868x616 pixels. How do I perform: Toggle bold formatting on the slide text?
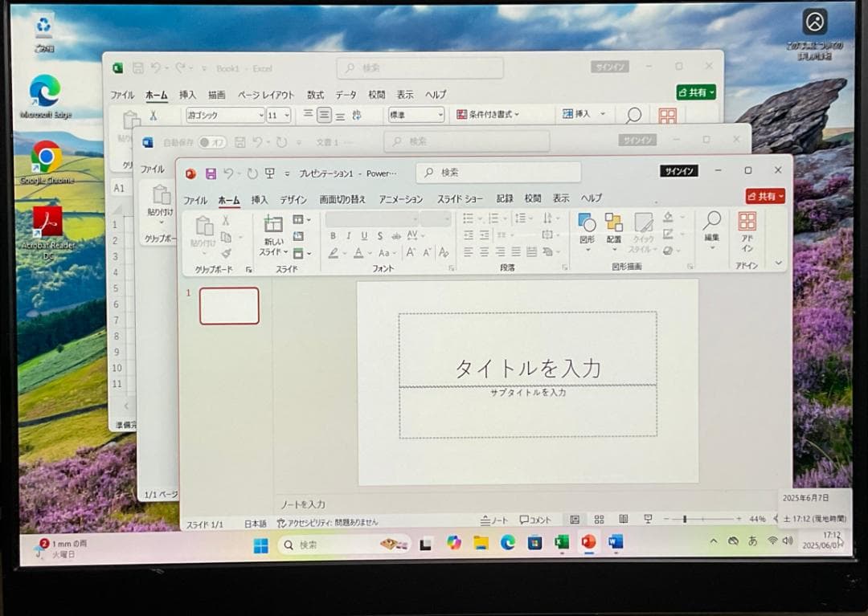click(x=334, y=236)
